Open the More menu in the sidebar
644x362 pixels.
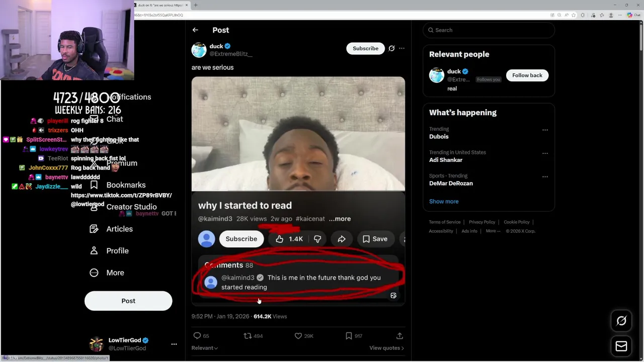(x=107, y=273)
